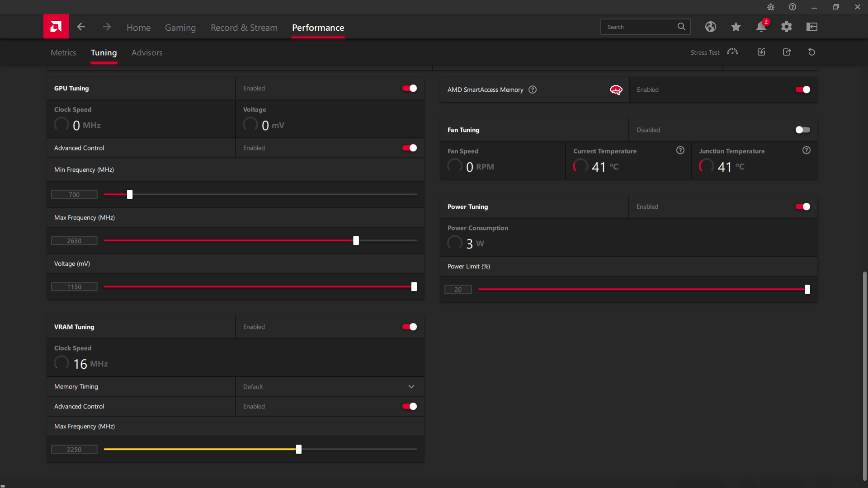Click the Voltage value box 1150
The height and width of the screenshot is (488, 868).
[74, 286]
